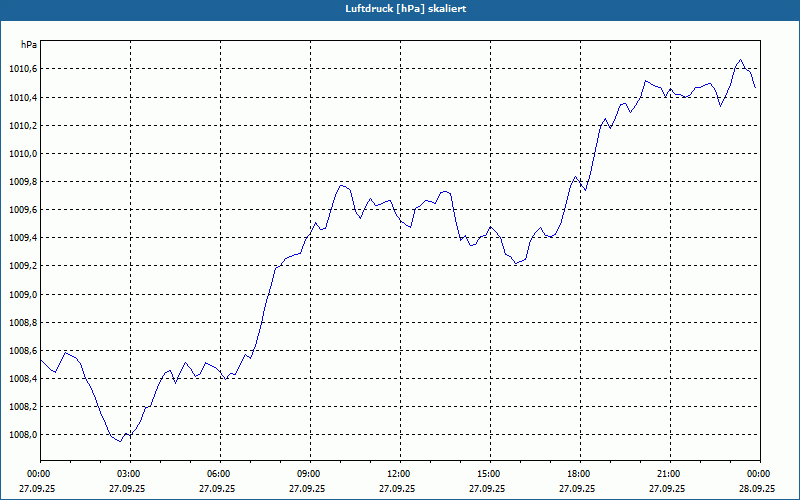Click the 00:00 time label dated 27.09.25

pyautogui.click(x=38, y=474)
